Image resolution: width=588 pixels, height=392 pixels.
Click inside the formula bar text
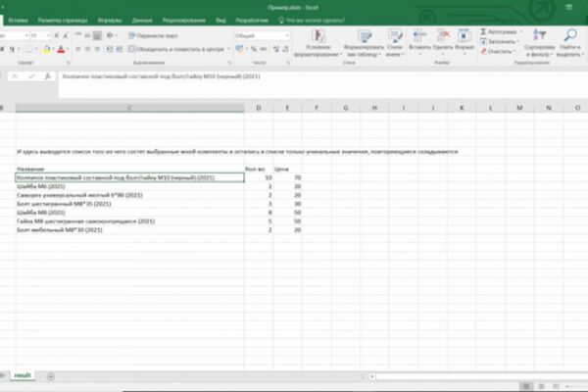(x=161, y=76)
